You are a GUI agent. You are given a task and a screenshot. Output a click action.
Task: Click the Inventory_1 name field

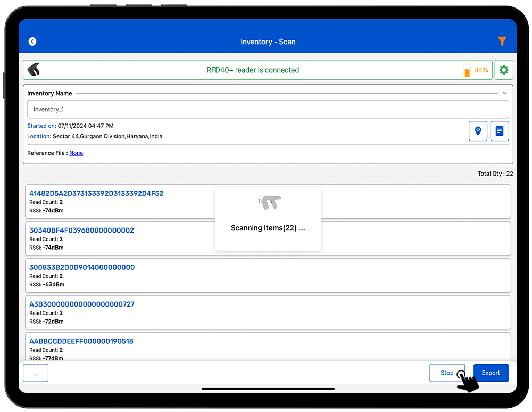268,109
